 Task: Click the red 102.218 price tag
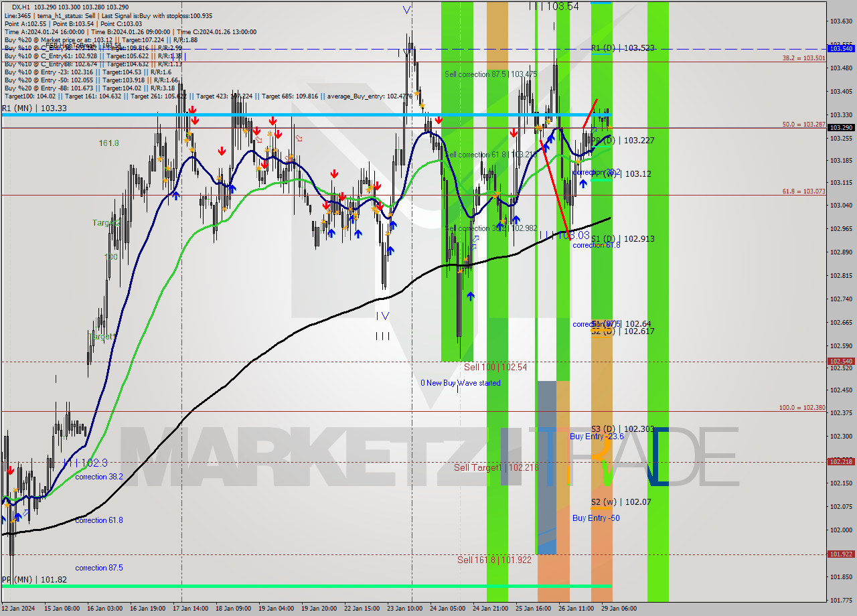click(x=842, y=461)
